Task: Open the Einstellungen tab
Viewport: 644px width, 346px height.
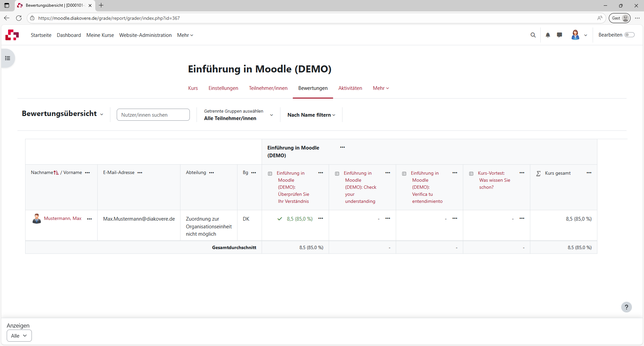Action: point(223,88)
